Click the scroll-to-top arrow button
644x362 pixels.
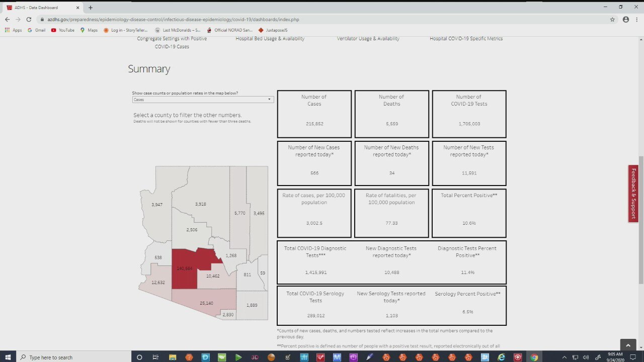(628, 345)
